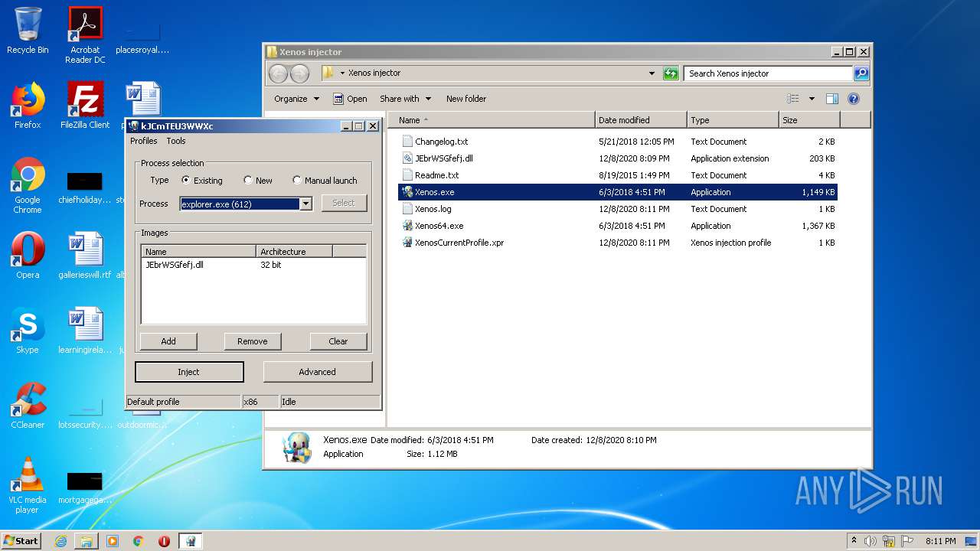Click Explorer Forward navigation arrow
Viewport: 980px width, 551px height.
point(300,73)
